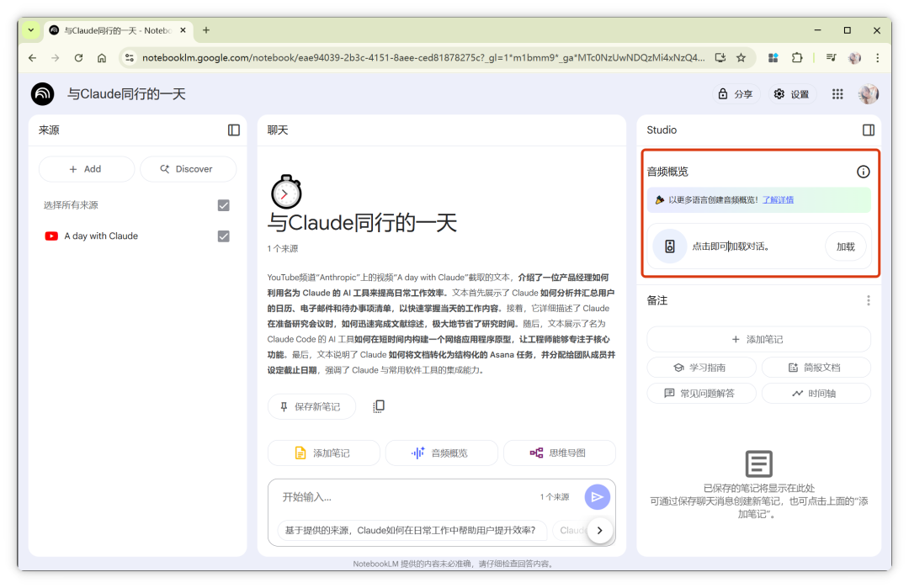Image resolution: width=909 pixels, height=588 pixels.
Task: Click 音频概览 button in chat
Action: point(441,453)
